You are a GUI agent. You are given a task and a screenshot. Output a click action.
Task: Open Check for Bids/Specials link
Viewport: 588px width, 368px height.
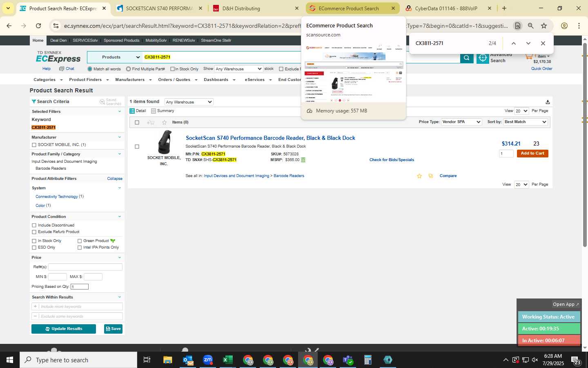pos(392,160)
